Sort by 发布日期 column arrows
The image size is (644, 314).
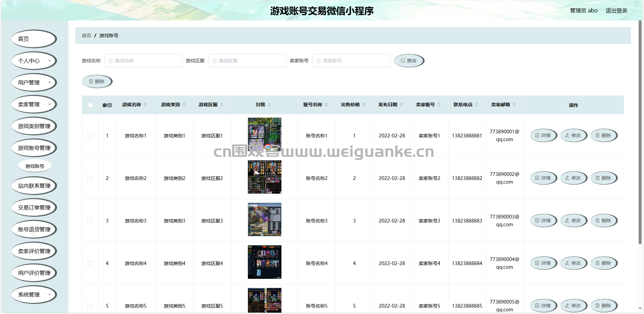(401, 105)
